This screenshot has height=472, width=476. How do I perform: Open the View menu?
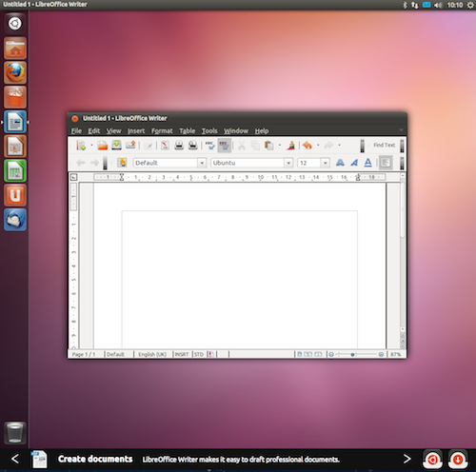pyautogui.click(x=113, y=130)
